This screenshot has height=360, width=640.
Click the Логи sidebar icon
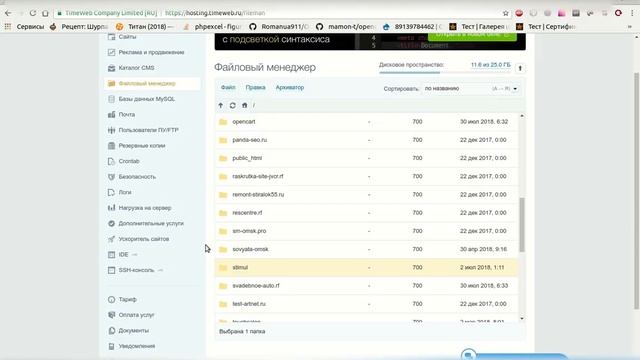tap(111, 192)
